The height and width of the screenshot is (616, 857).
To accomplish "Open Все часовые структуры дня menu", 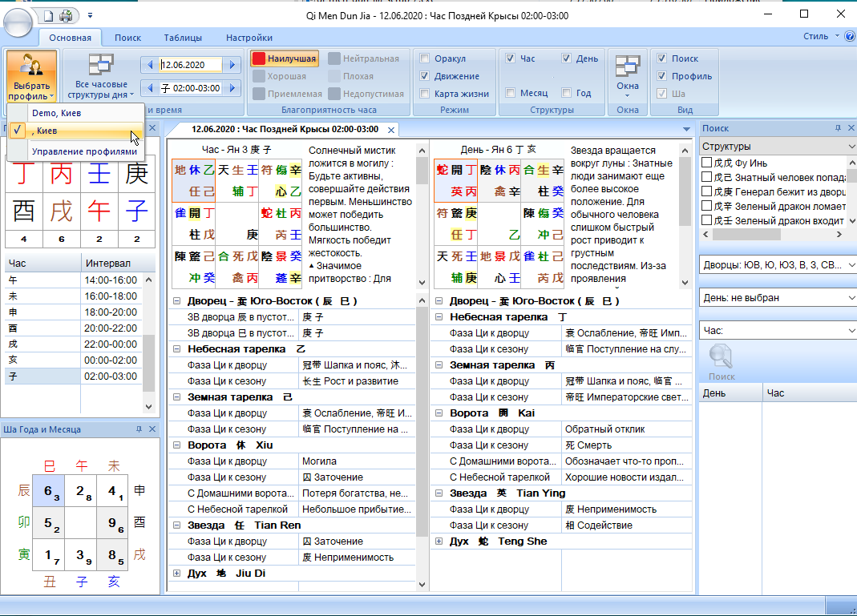I will pyautogui.click(x=101, y=76).
